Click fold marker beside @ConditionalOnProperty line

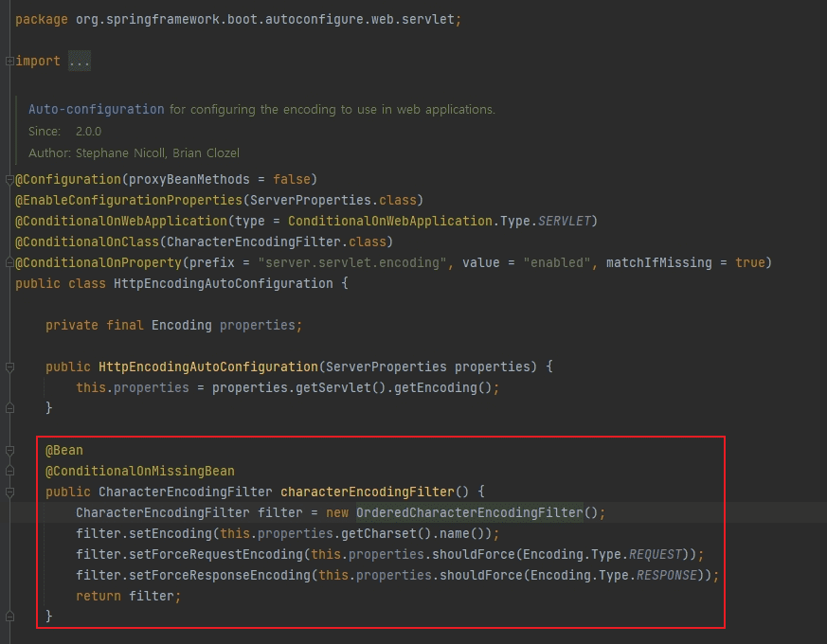(x=9, y=262)
